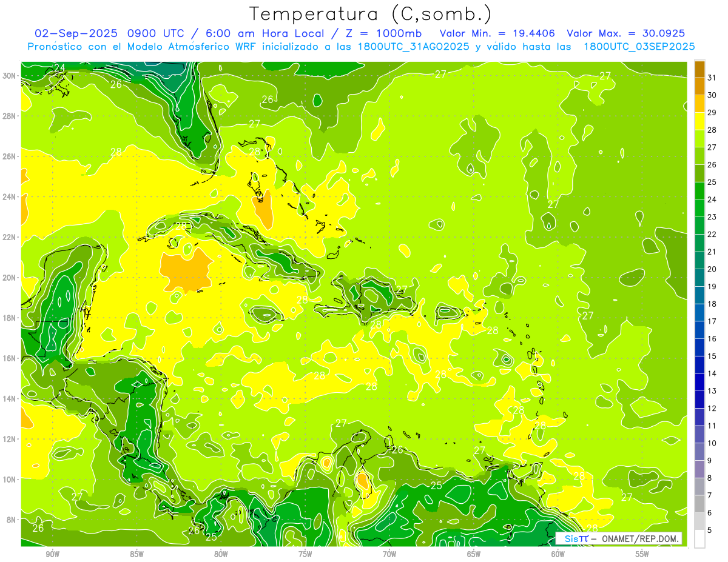Click the 26N latitude axis label
728x562 pixels.
10,156
